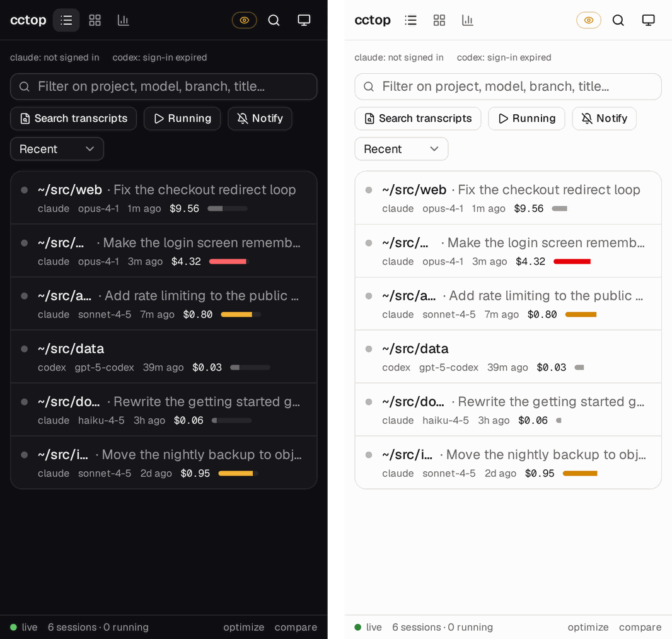672x639 pixels.
Task: Open getting started rewrite session in light panel
Action: [508, 409]
